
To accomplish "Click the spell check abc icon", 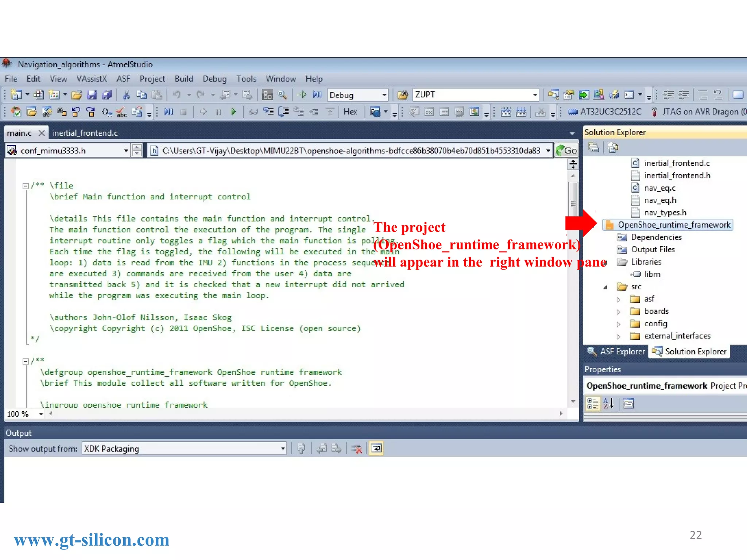I will pos(121,112).
